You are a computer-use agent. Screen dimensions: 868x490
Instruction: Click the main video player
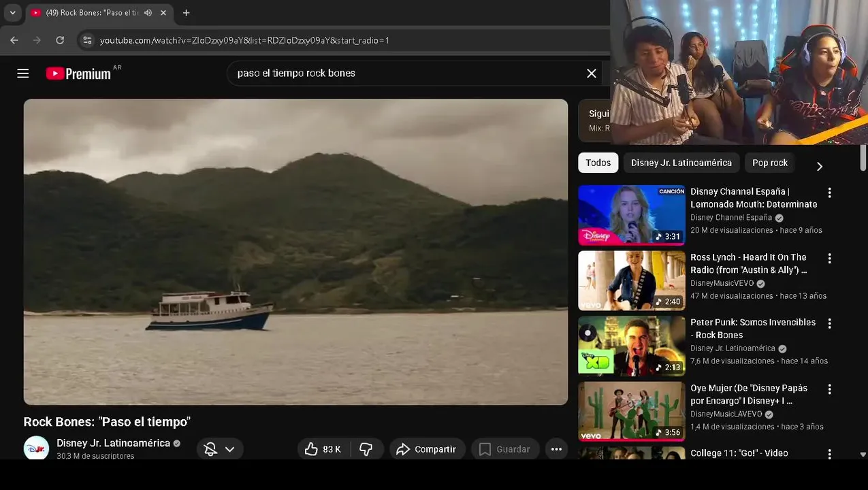295,252
